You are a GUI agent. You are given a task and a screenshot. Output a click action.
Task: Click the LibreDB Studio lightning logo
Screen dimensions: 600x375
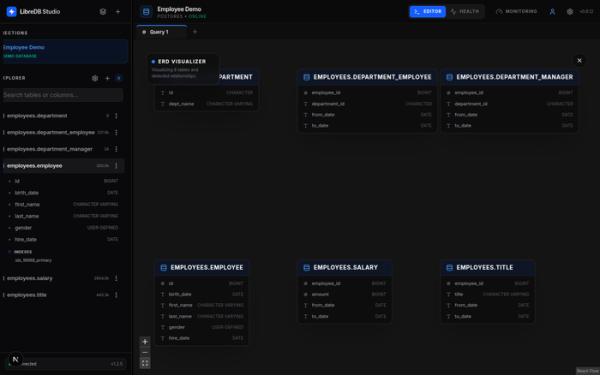click(x=11, y=11)
